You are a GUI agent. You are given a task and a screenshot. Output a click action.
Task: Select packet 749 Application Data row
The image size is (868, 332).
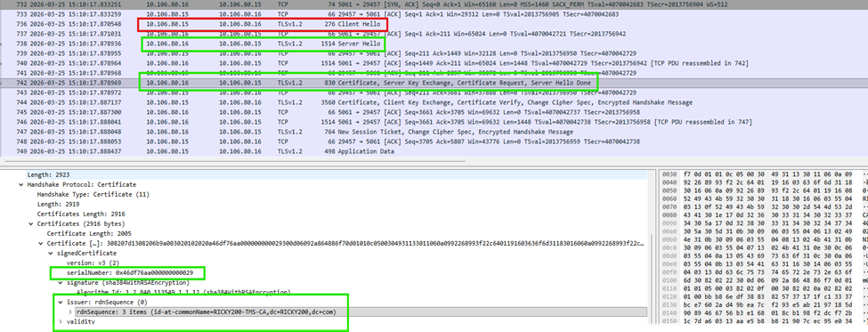pos(434,151)
